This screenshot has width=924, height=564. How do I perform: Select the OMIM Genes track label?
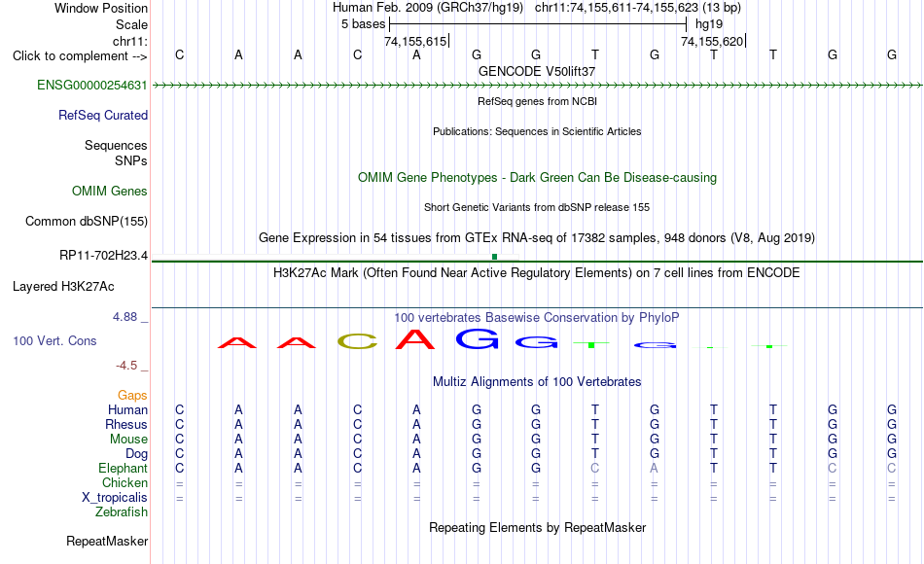click(110, 191)
